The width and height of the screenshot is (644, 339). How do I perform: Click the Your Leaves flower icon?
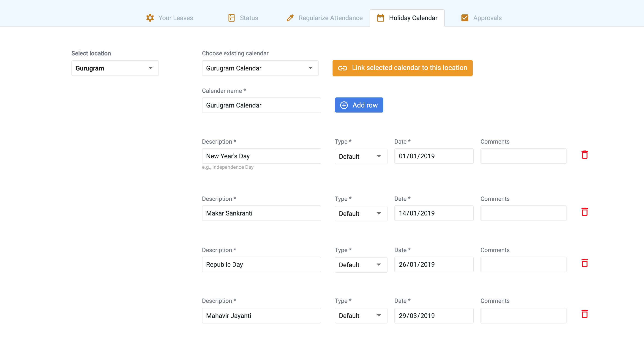coord(150,18)
